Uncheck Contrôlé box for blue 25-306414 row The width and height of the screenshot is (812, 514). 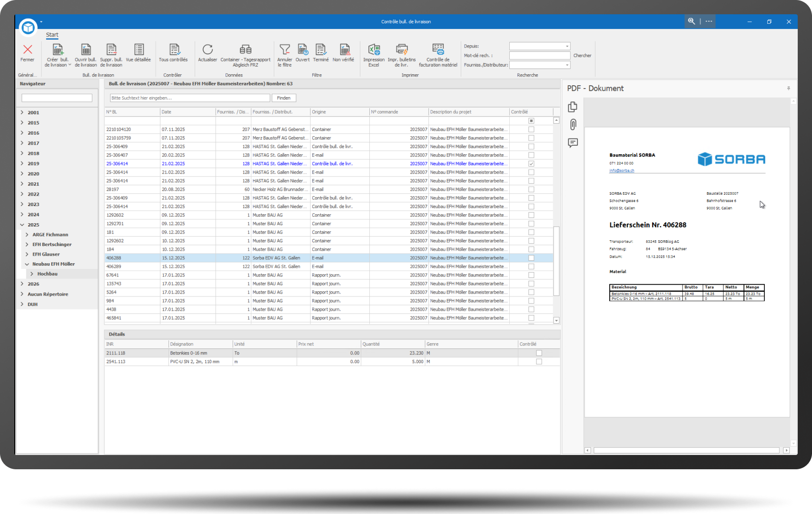tap(531, 164)
